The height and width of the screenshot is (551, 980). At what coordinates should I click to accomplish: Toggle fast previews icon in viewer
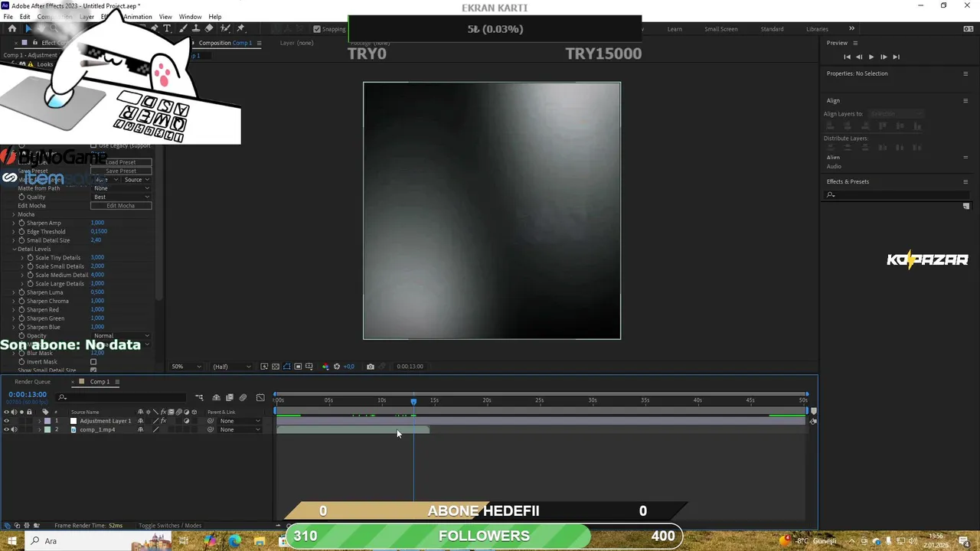pyautogui.click(x=264, y=367)
